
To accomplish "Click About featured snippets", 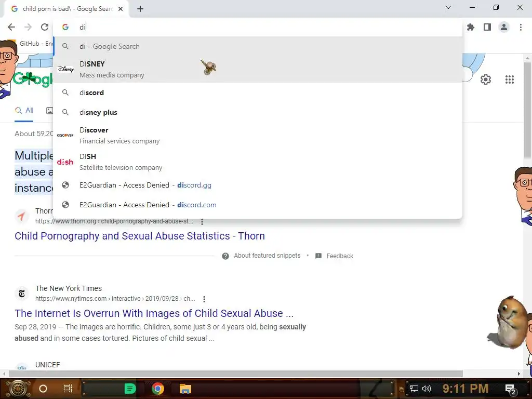I will point(267,256).
